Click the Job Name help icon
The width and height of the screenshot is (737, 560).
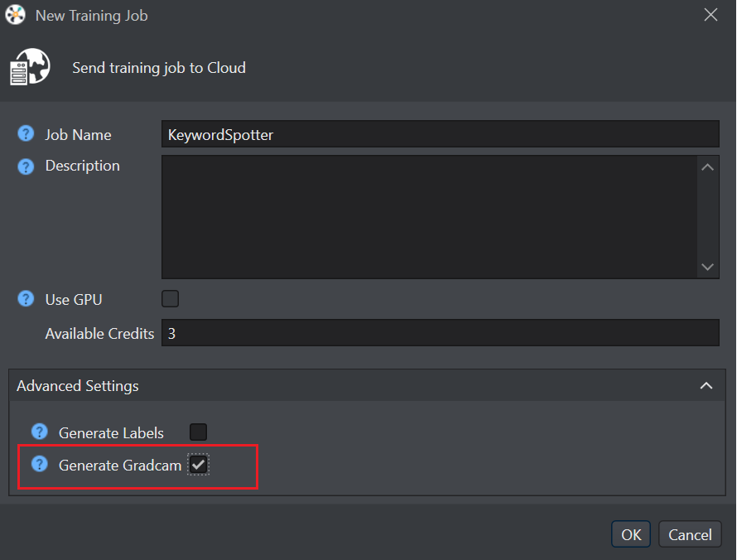(x=26, y=134)
